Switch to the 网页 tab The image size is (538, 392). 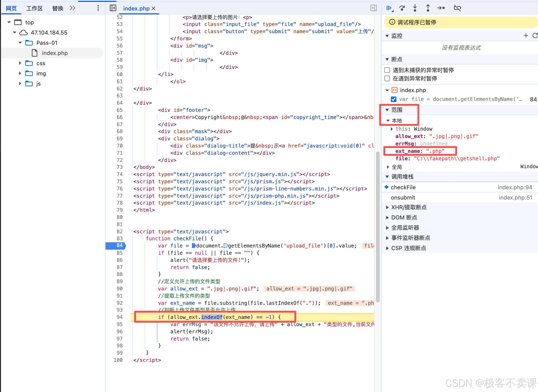coord(11,8)
